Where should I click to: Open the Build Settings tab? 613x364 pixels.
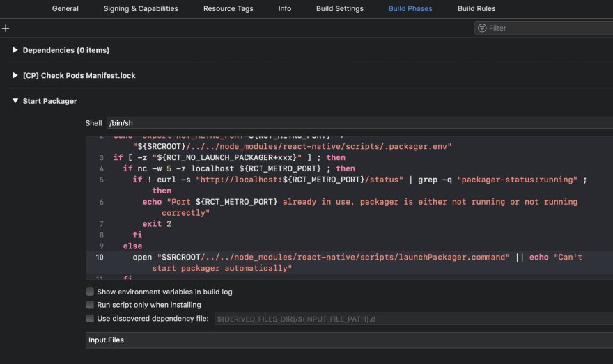point(340,8)
